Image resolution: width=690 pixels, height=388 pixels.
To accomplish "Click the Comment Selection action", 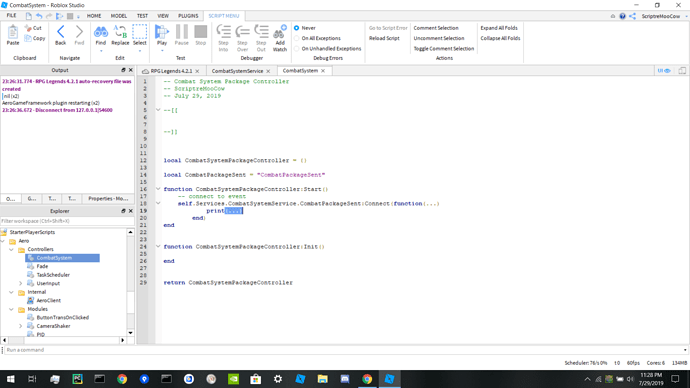I will pos(436,28).
